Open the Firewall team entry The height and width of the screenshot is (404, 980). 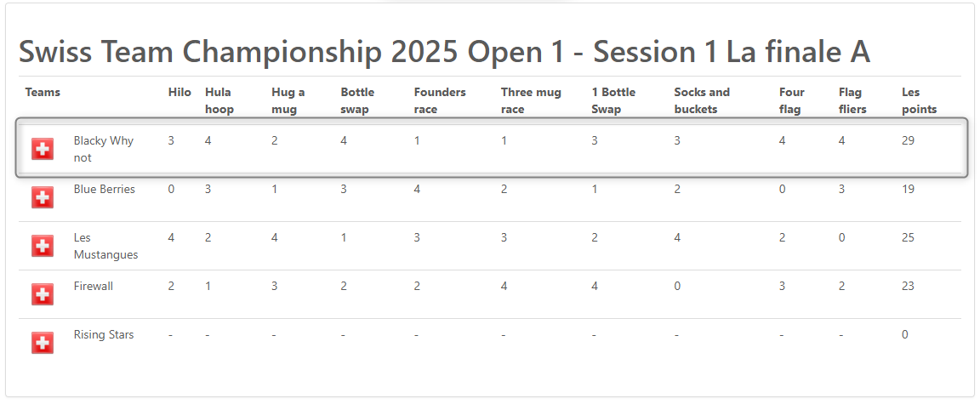pos(93,286)
